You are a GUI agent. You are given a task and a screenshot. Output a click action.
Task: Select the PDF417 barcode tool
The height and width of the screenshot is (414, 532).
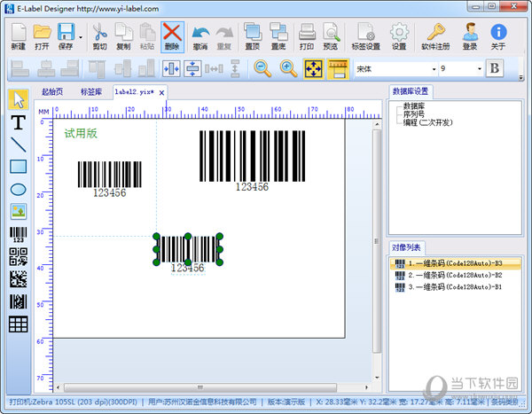pyautogui.click(x=19, y=301)
